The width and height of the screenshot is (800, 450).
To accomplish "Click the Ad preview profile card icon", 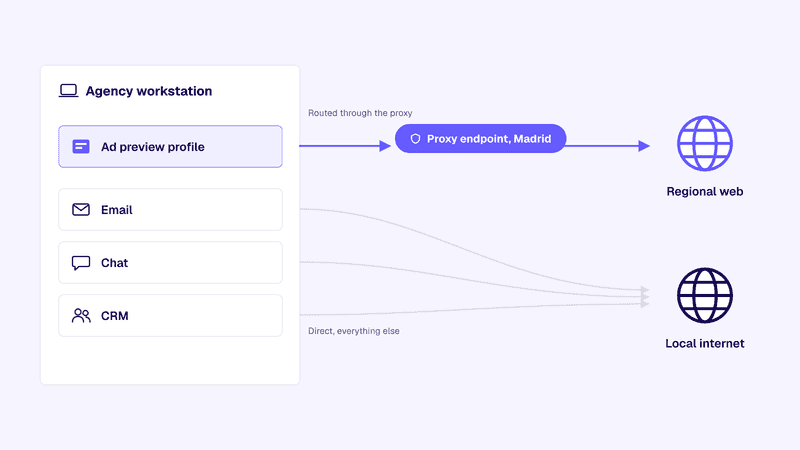I will pos(81,147).
